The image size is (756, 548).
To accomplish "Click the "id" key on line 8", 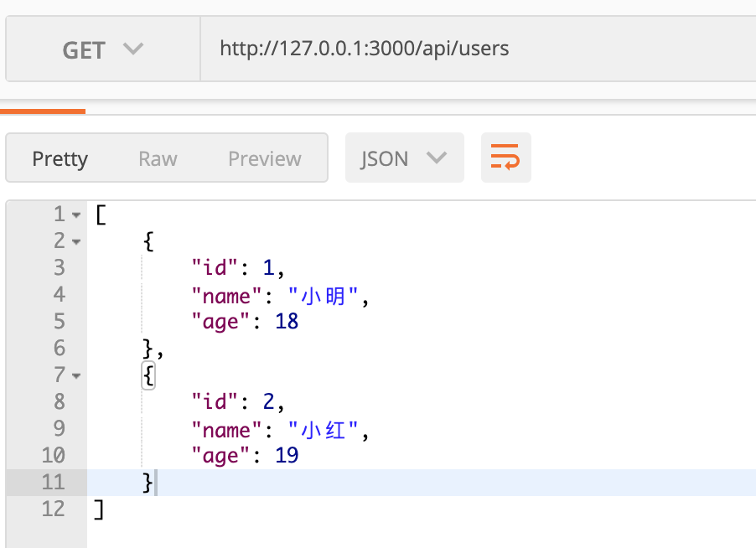I will (215, 401).
